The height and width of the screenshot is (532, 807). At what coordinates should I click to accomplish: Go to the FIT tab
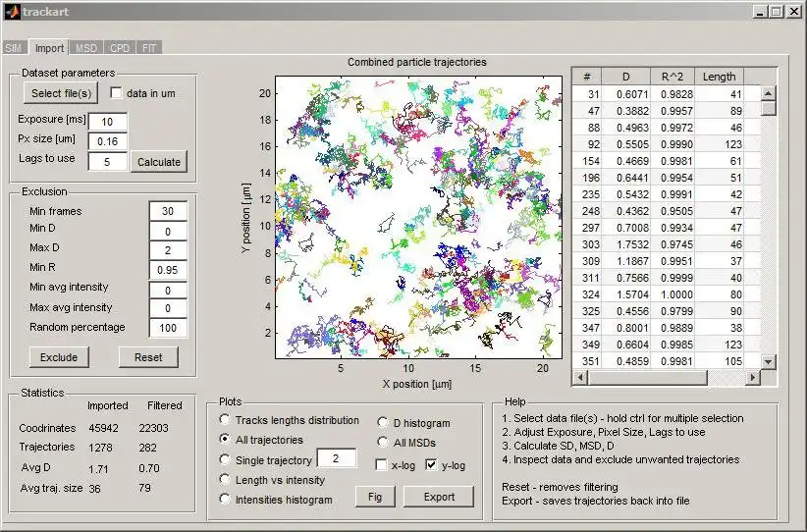click(x=147, y=47)
